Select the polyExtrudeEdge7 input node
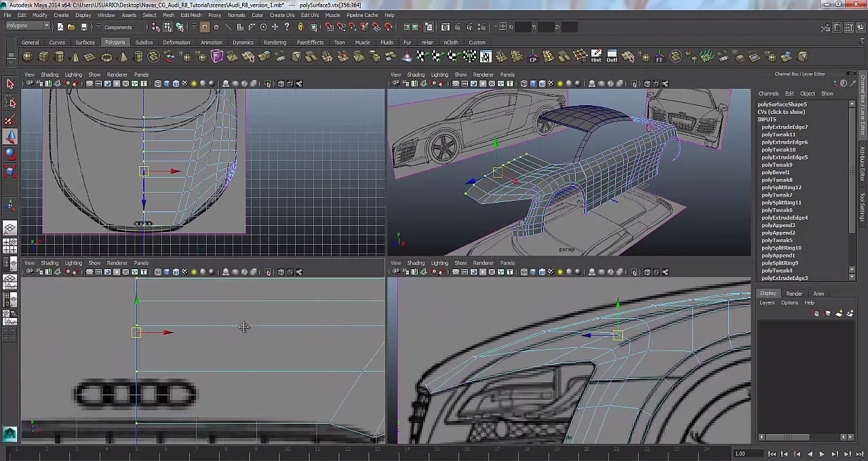Viewport: 868px width, 461px height. pos(785,127)
